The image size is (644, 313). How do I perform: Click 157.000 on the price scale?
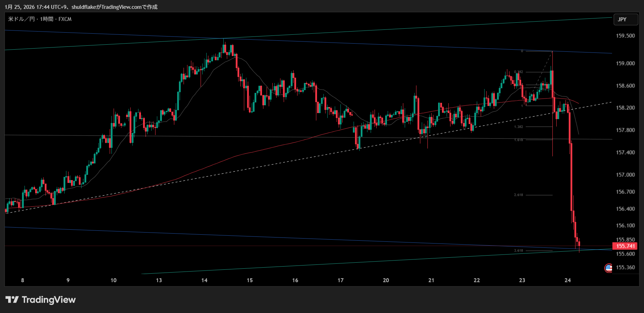pyautogui.click(x=625, y=175)
